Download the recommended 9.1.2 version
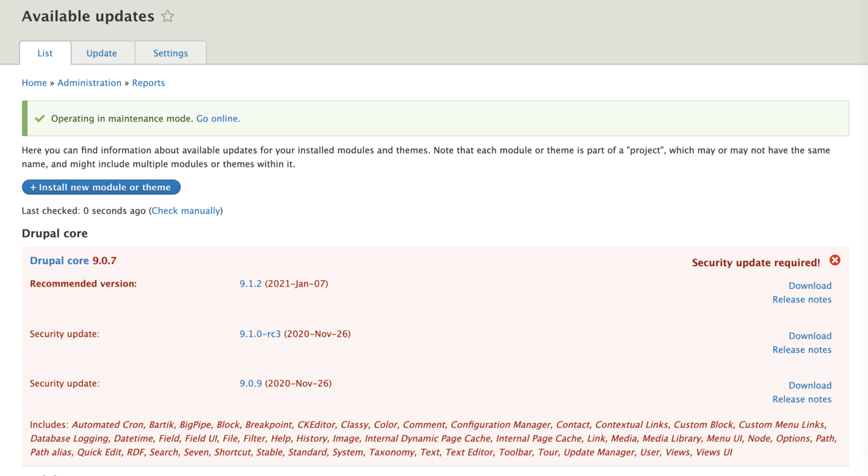 click(810, 285)
